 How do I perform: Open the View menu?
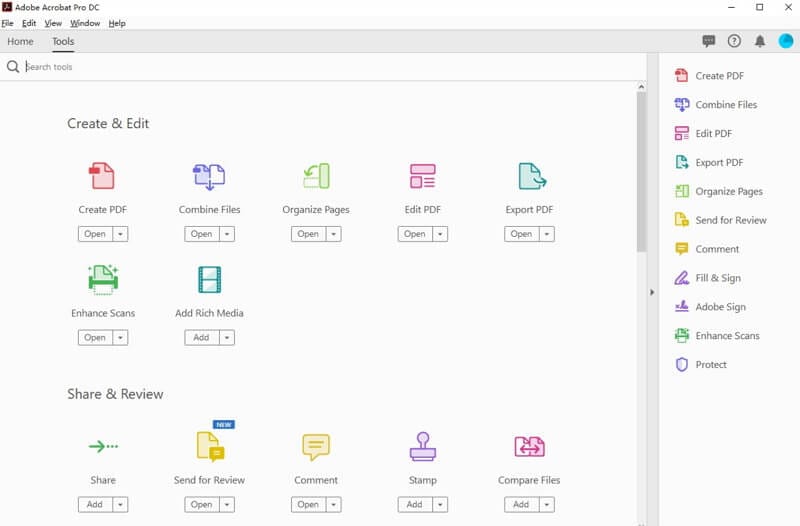click(53, 23)
